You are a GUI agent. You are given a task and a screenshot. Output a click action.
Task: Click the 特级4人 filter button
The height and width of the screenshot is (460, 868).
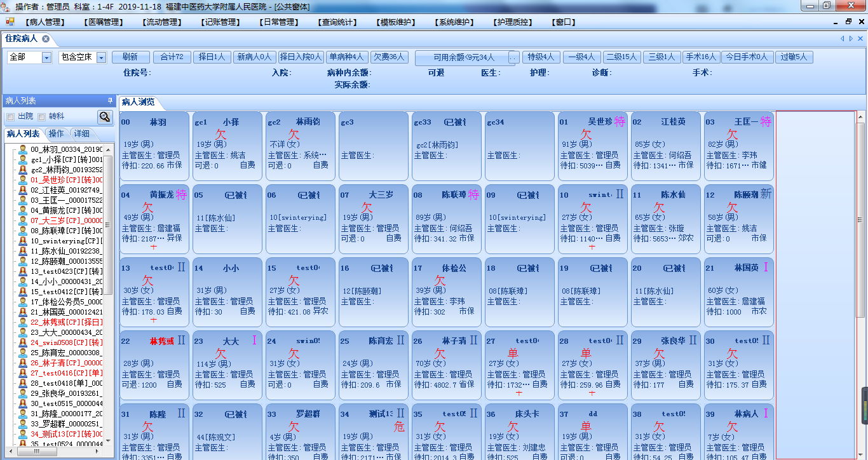click(541, 57)
